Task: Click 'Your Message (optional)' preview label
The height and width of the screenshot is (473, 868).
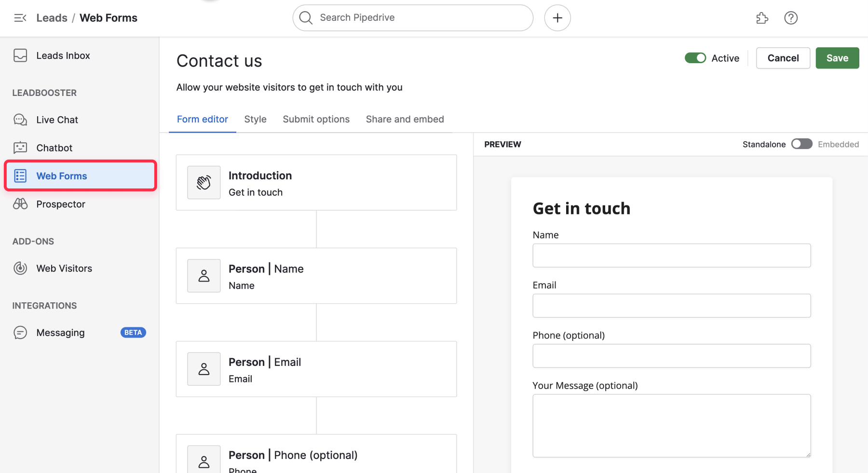Action: pyautogui.click(x=585, y=385)
